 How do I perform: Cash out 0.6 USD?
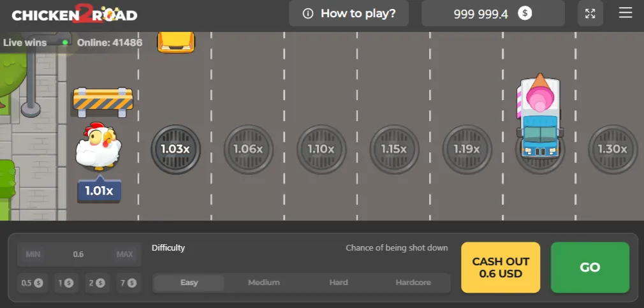click(x=501, y=268)
